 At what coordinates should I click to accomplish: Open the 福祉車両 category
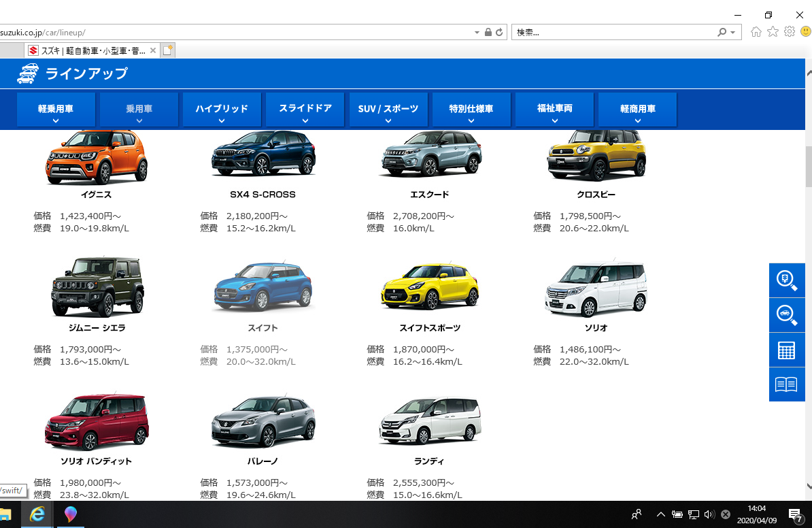[x=555, y=110]
